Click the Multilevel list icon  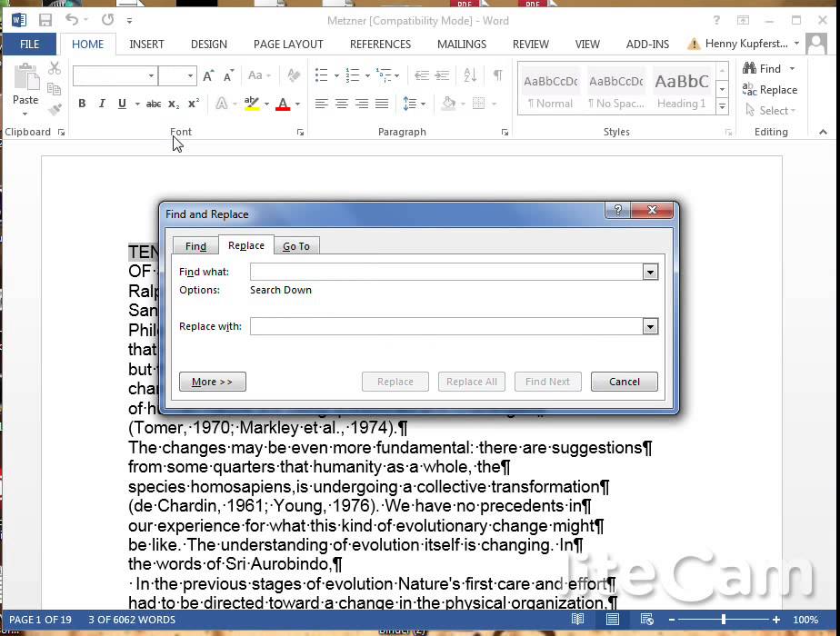tap(384, 75)
